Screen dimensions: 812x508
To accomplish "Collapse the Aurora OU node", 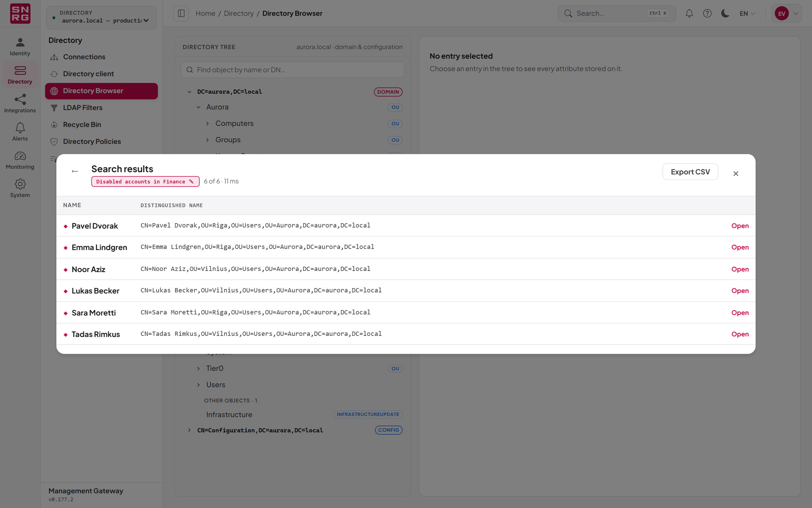I will click(199, 107).
